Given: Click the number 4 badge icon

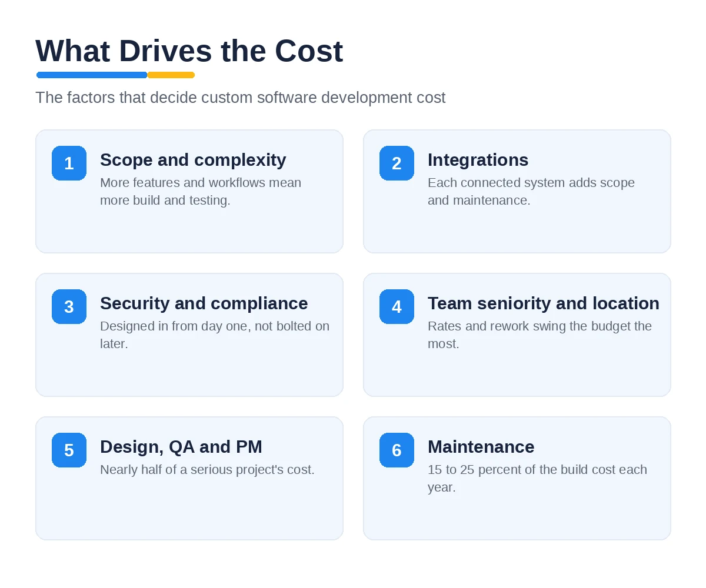Looking at the screenshot, I should 397,306.
